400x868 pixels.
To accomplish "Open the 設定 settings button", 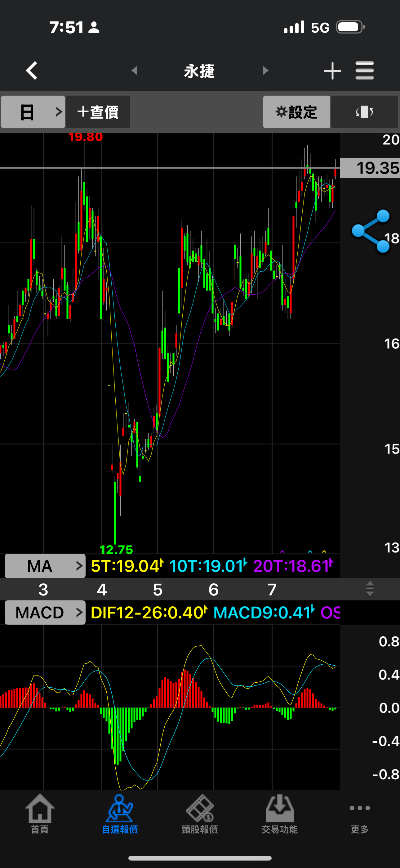I will pyautogui.click(x=297, y=112).
